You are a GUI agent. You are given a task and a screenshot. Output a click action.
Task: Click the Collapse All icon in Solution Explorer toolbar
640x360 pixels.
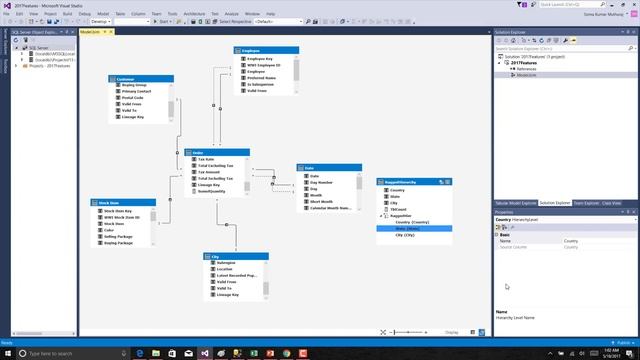[549, 40]
